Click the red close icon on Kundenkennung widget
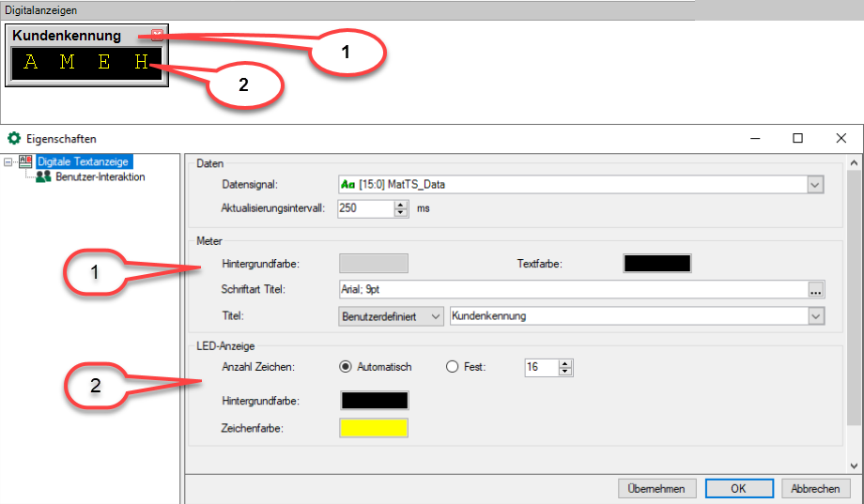Screen dimensions: 864x504 point(157,34)
